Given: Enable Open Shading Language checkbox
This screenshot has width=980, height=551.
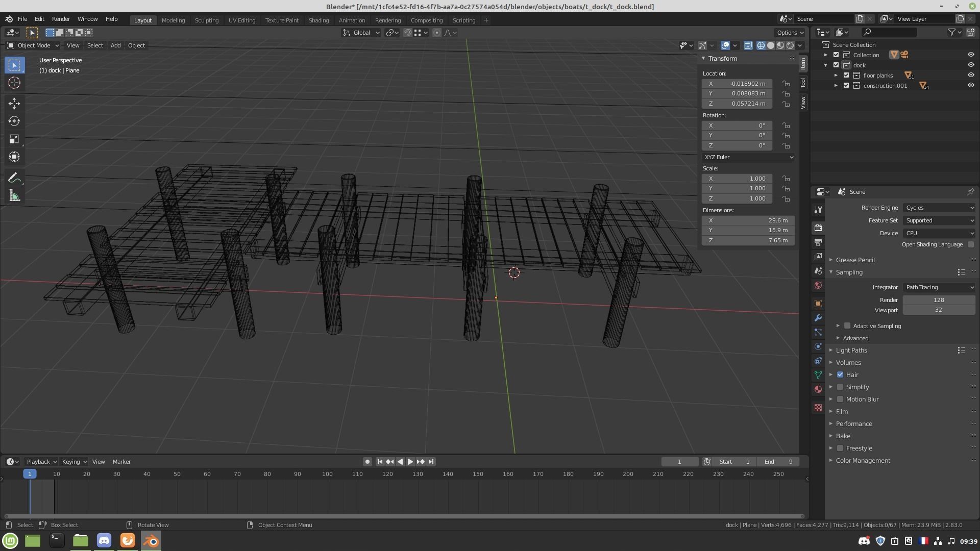Looking at the screenshot, I should point(971,245).
